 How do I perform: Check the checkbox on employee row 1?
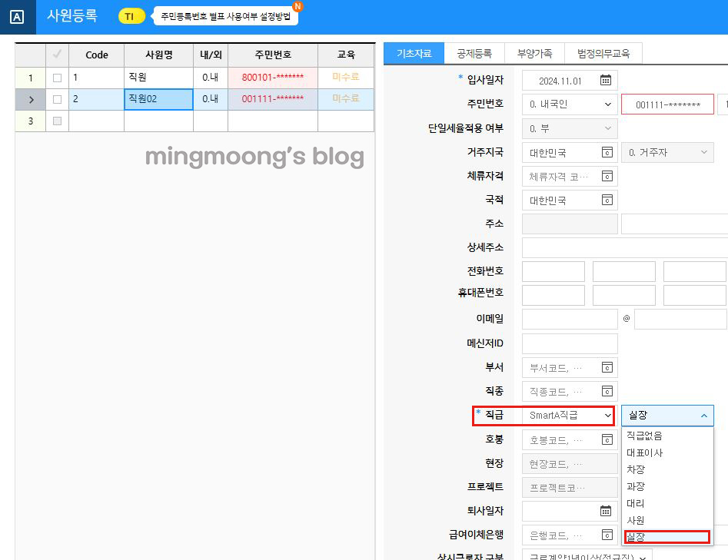(x=58, y=78)
